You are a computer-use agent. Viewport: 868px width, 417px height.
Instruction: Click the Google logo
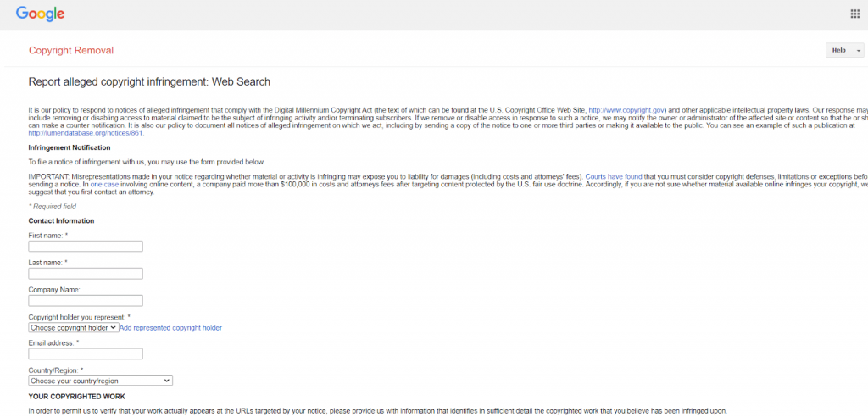pyautogui.click(x=40, y=14)
